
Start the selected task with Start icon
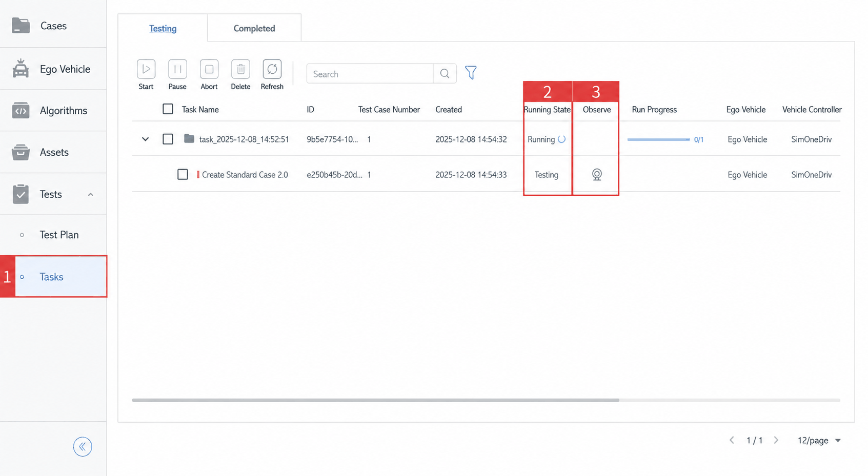(x=146, y=69)
